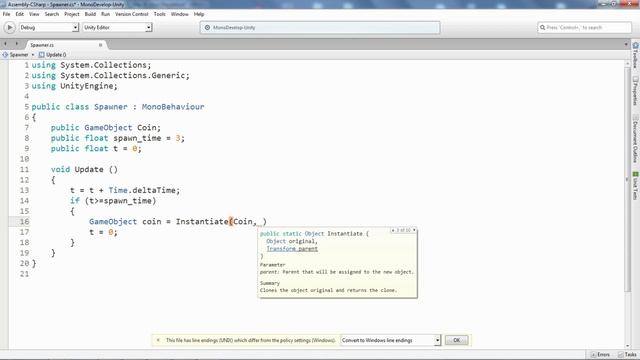Open 'Convert to Windows line endings' dropdown

[x=391, y=340]
